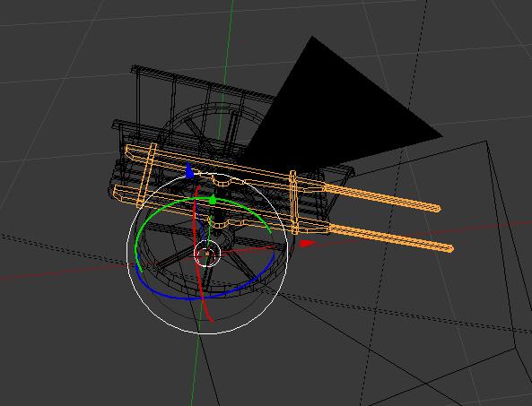
Task: Select the upper orange cart shaft
Action: coord(381,197)
